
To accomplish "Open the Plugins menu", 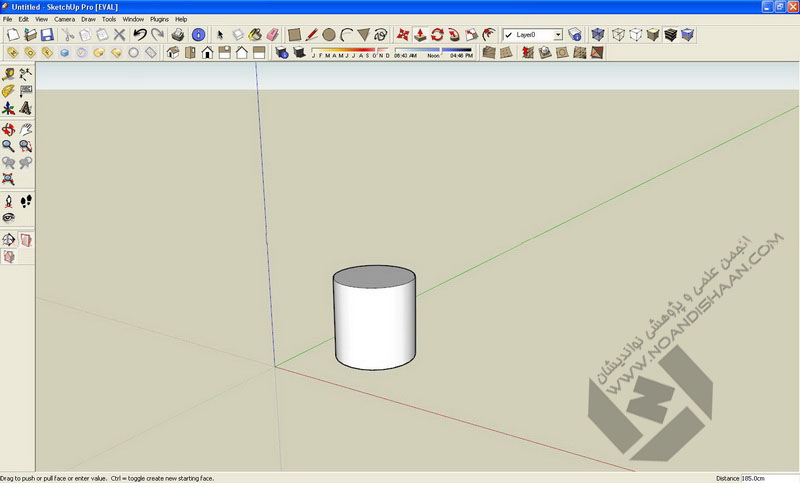I will 159,19.
